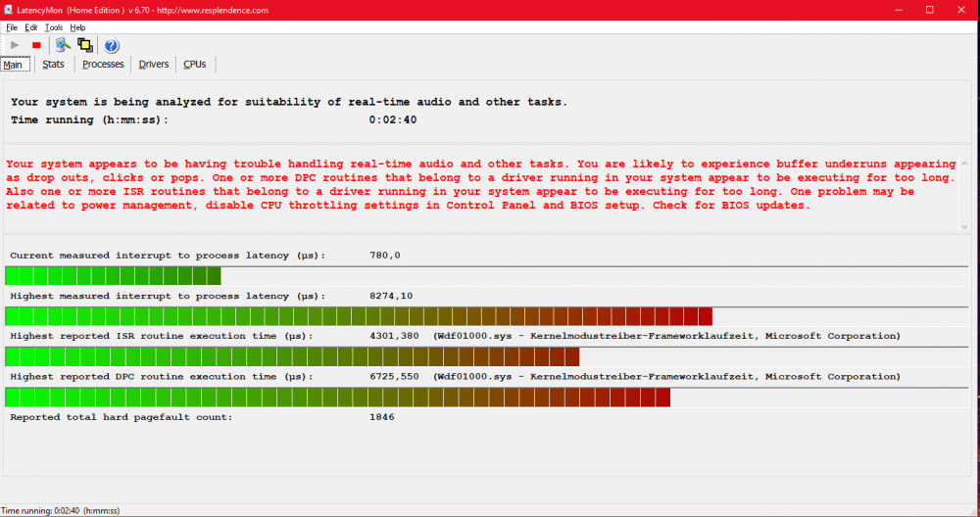Viewport: 980px width, 517px height.
Task: Switch to the CPUs tab
Action: [195, 64]
